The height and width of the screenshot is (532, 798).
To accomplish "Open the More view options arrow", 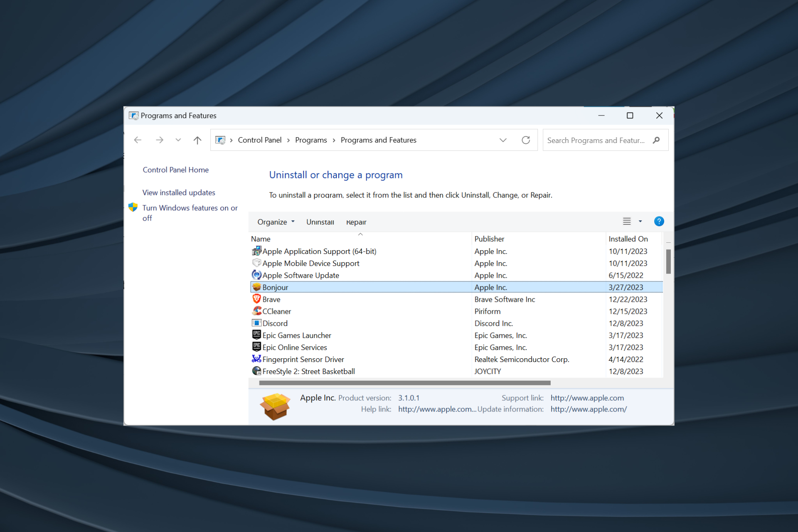I will coord(640,222).
